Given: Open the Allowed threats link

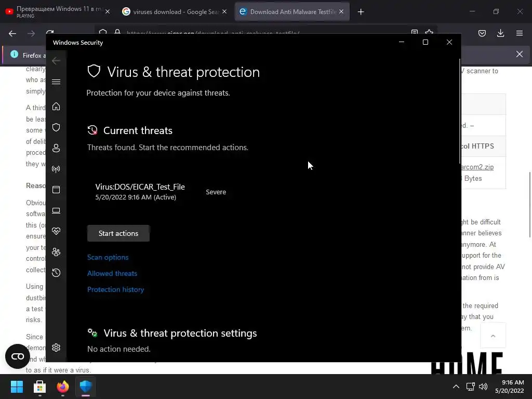Looking at the screenshot, I should 112,273.
